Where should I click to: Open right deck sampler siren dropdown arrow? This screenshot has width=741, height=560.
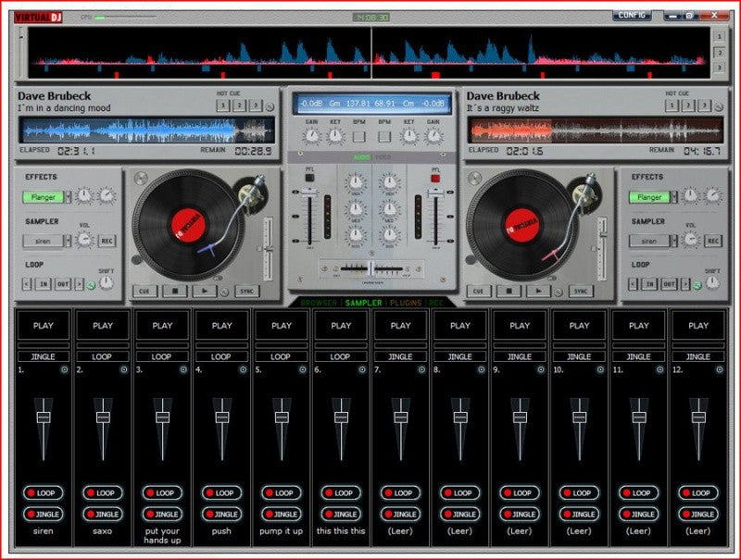pos(674,241)
